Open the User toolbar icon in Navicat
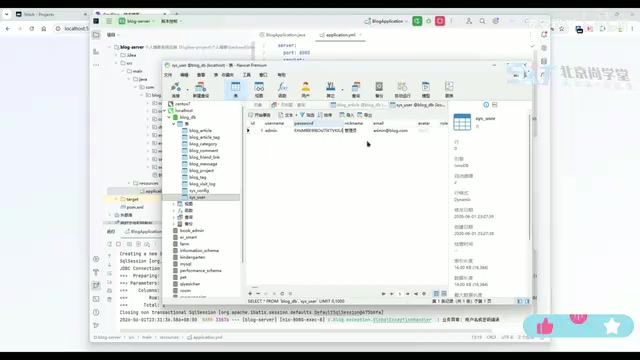Screen dimensions: 640x360 point(305,89)
